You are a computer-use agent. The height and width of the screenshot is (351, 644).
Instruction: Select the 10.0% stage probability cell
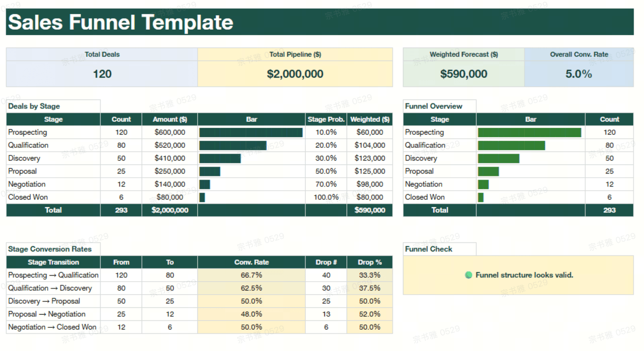point(326,132)
